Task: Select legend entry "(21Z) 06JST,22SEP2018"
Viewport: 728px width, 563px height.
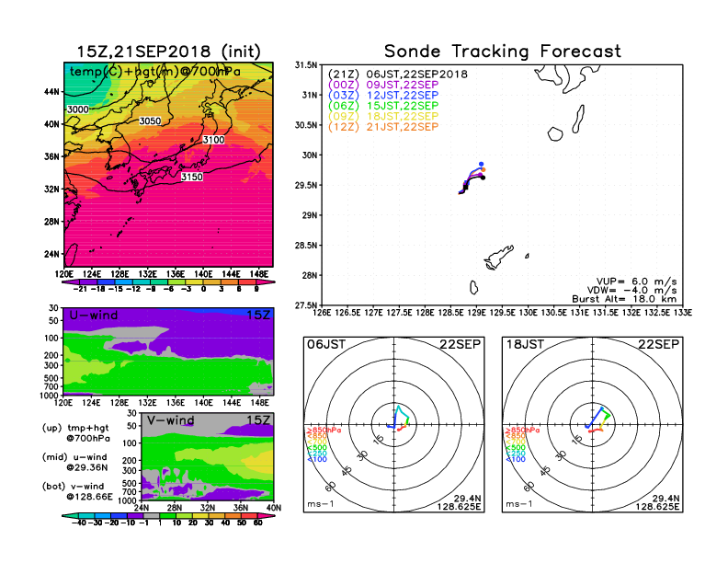Action: click(x=398, y=75)
